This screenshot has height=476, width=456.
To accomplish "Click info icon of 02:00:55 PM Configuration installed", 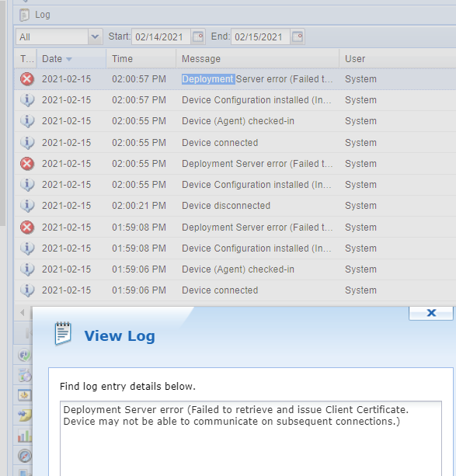I will [x=27, y=185].
